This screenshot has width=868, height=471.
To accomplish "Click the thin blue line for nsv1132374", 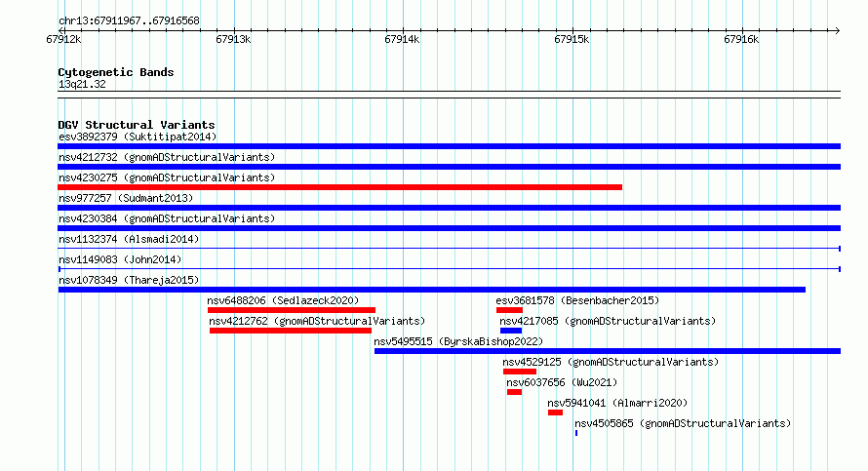I will pos(449,249).
